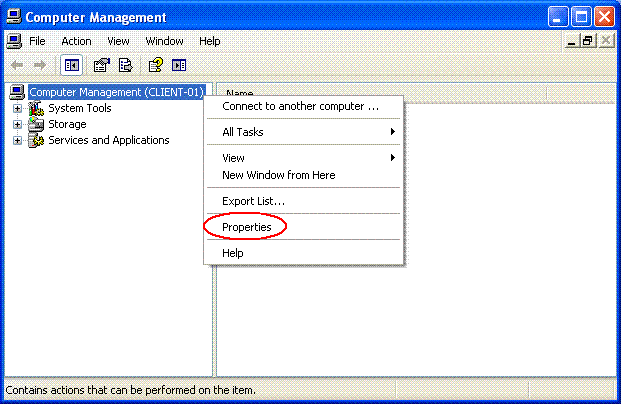Open the Action menu
Screen dimensions: 621x404
pyautogui.click(x=76, y=41)
